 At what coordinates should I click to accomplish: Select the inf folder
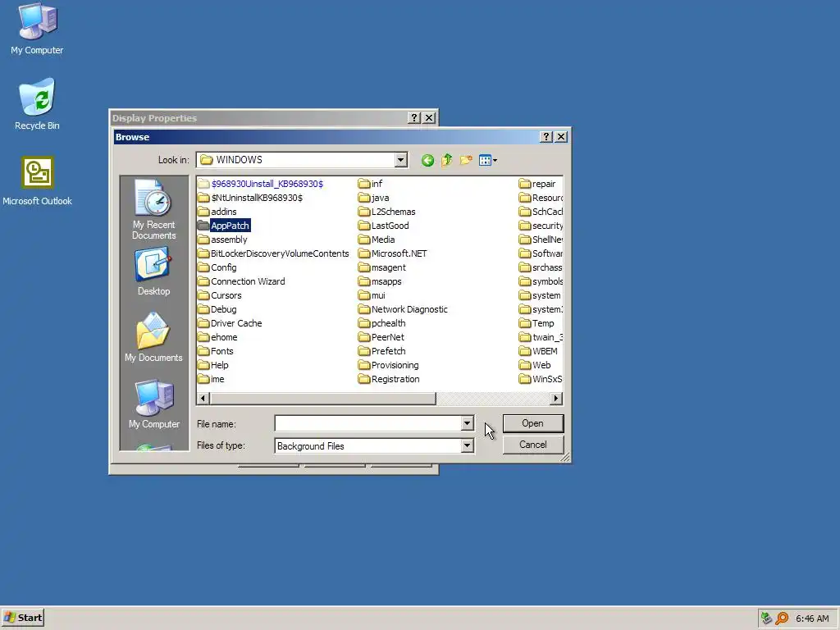371,184
